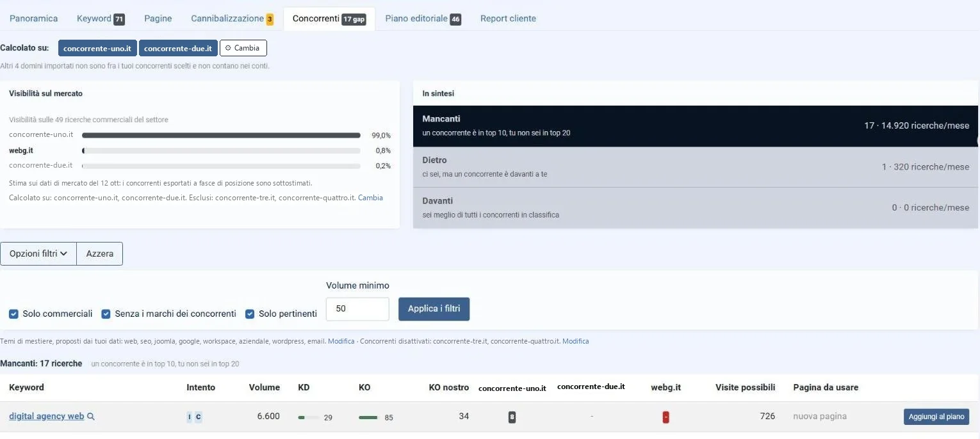Click the 34 KO nostro value
Screen dimensions: 980x439
[x=464, y=416]
